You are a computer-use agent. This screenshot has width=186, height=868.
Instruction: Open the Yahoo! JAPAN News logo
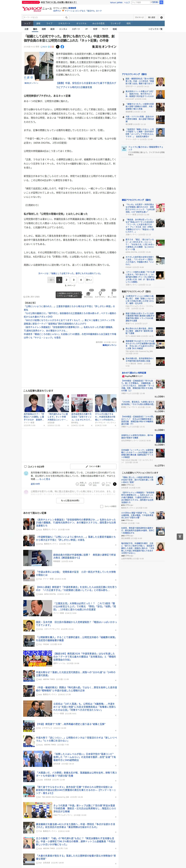click(x=37, y=9)
